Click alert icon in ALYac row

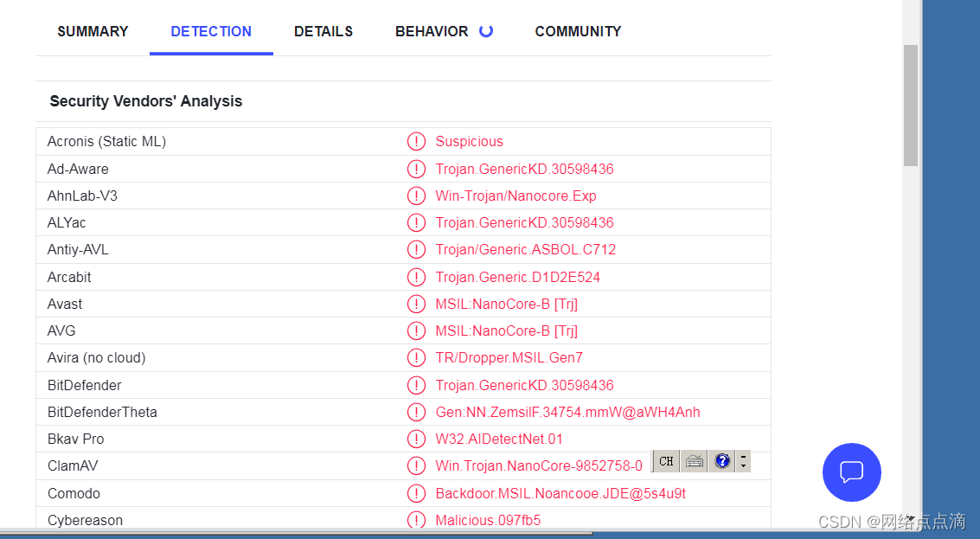(416, 222)
